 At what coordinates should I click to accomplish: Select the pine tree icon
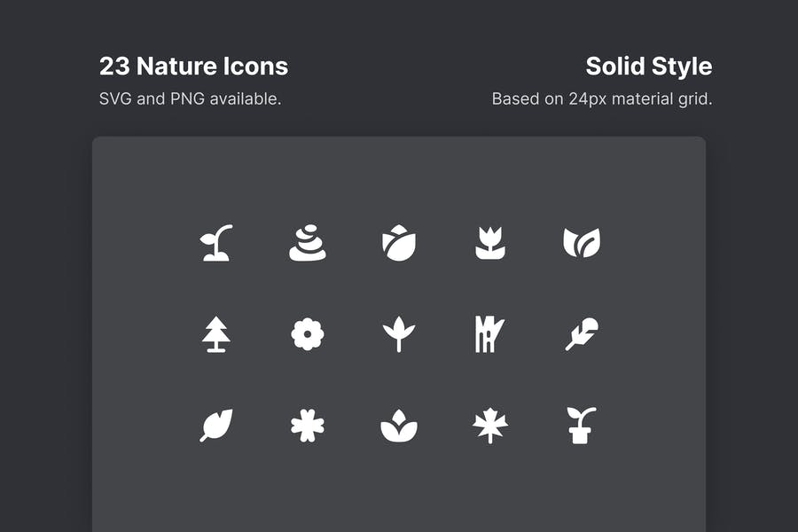click(x=216, y=334)
